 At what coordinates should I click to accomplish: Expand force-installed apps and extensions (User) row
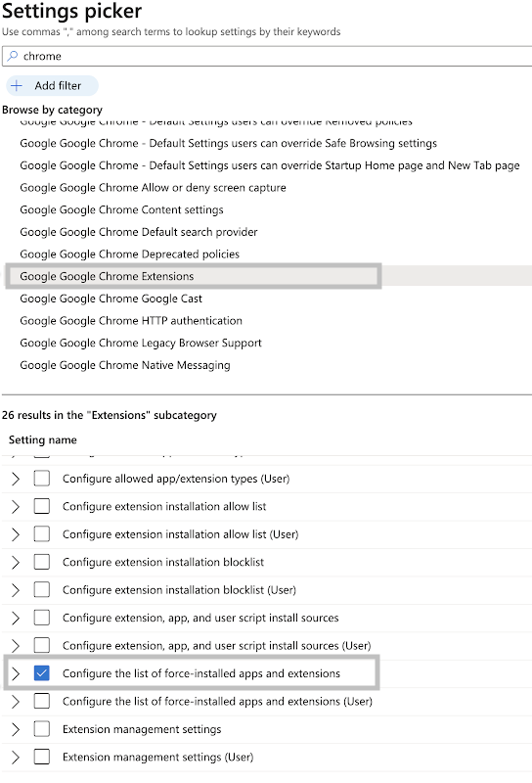(16, 701)
